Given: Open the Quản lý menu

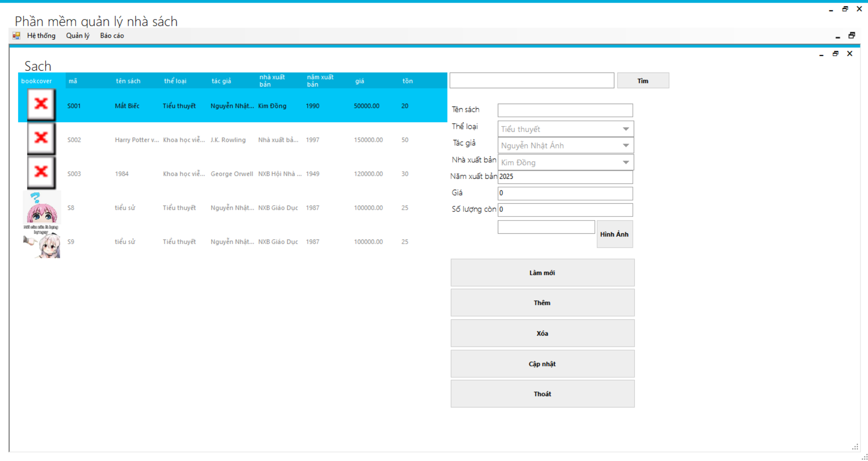Looking at the screenshot, I should [78, 36].
